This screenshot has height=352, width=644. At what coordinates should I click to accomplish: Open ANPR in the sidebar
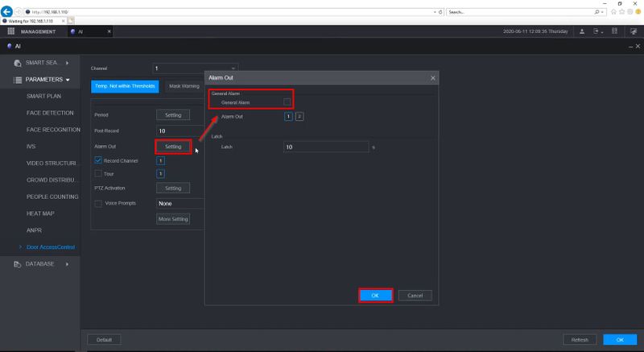coord(34,231)
